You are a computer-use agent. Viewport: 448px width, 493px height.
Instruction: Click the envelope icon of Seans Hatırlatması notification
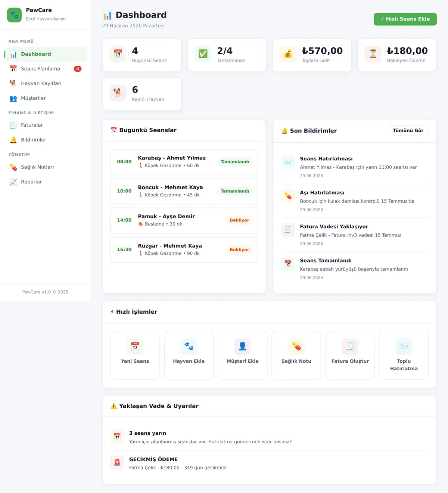[288, 162]
